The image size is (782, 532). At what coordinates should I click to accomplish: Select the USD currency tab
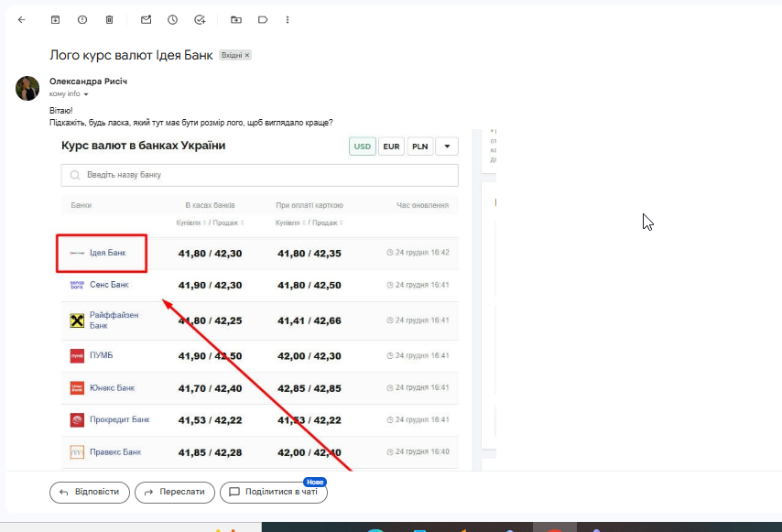point(362,147)
